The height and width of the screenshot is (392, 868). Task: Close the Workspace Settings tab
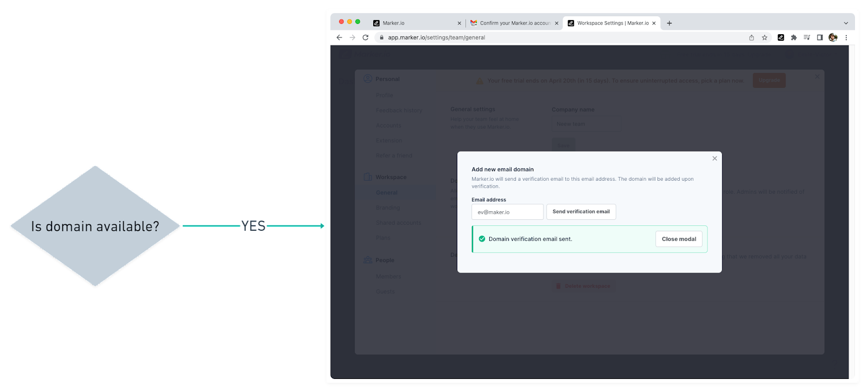(654, 23)
